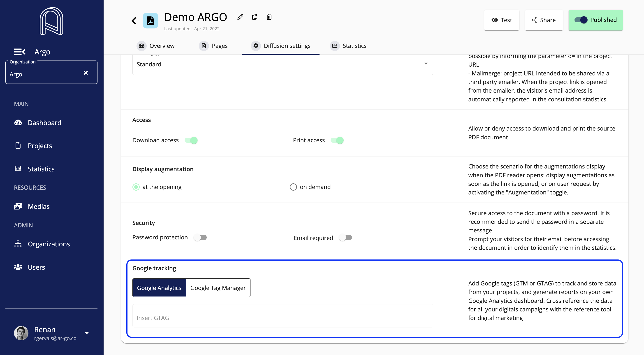This screenshot has width=644, height=355.
Task: Enable Password protection toggle
Action: coord(200,237)
